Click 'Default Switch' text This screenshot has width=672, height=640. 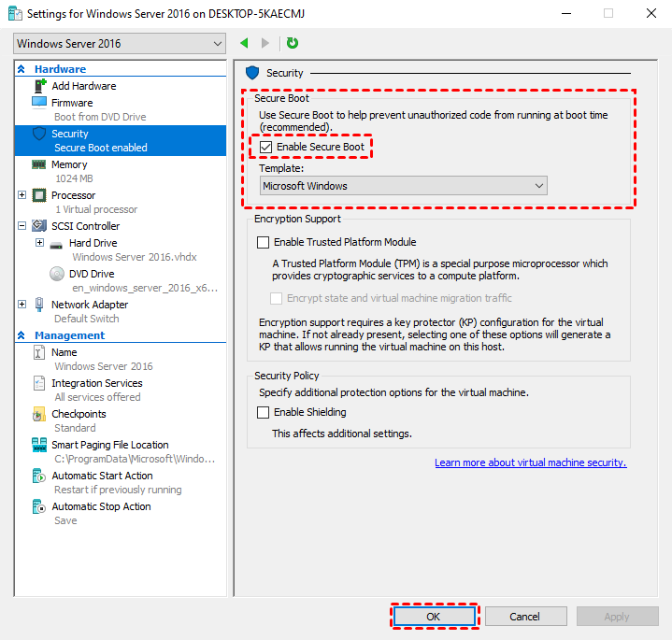pyautogui.click(x=87, y=319)
